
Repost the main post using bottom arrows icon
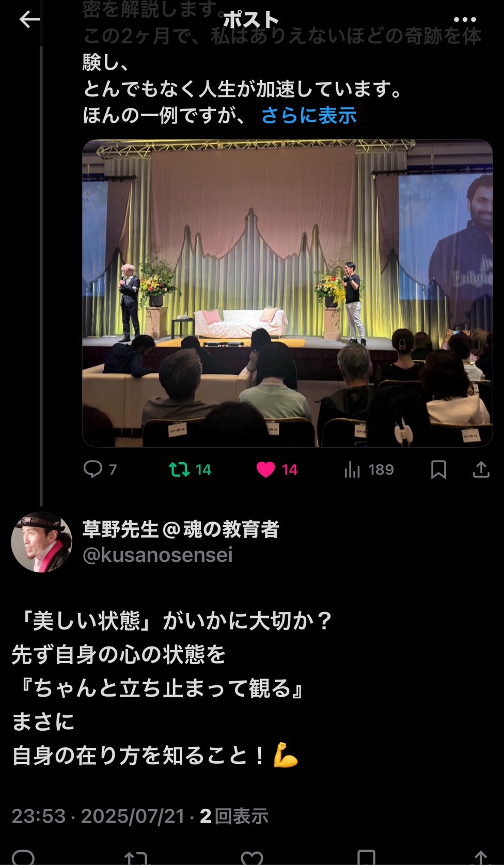(x=136, y=858)
